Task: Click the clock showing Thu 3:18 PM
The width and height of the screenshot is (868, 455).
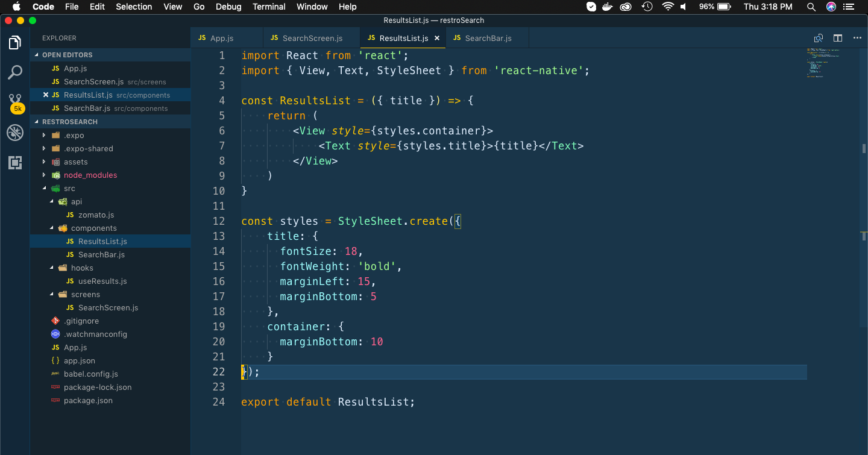Action: coord(768,7)
